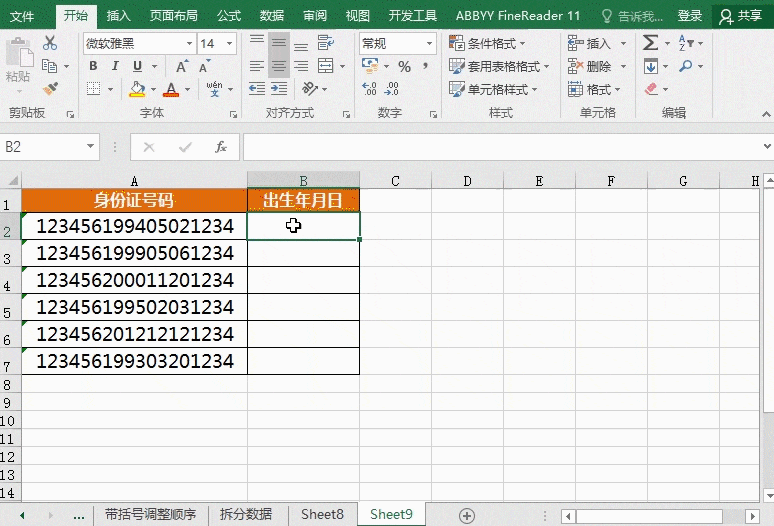This screenshot has width=774, height=526.
Task: Toggle Underline formatting
Action: pos(137,66)
